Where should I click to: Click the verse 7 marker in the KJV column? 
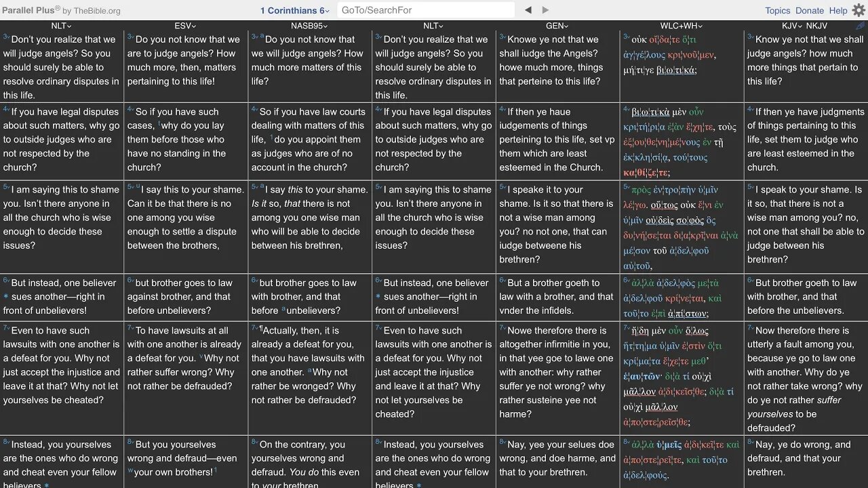(751, 327)
